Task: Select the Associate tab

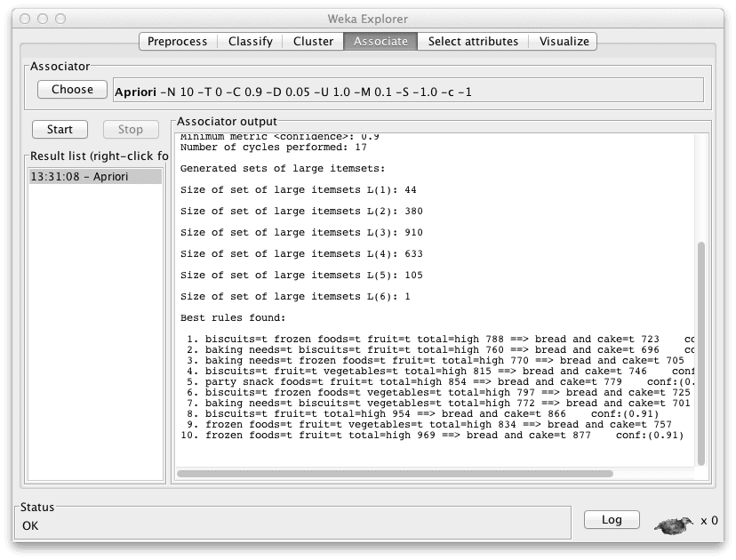Action: pos(380,41)
